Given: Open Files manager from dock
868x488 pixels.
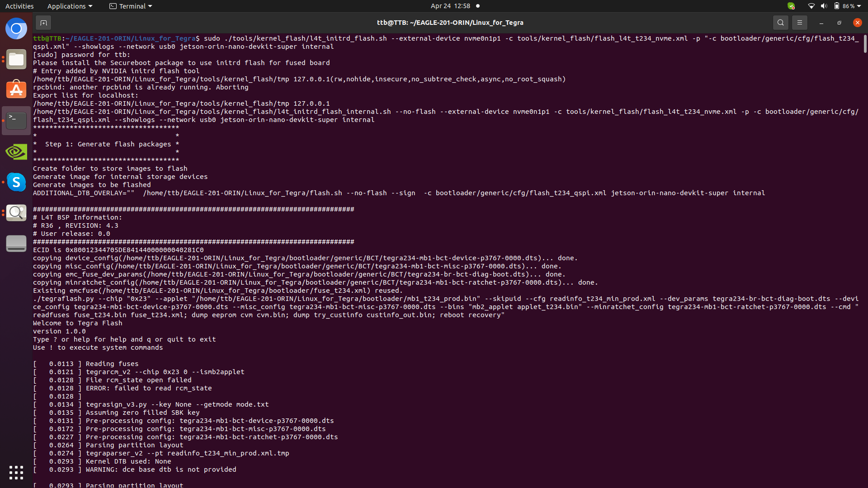Looking at the screenshot, I should click(16, 60).
